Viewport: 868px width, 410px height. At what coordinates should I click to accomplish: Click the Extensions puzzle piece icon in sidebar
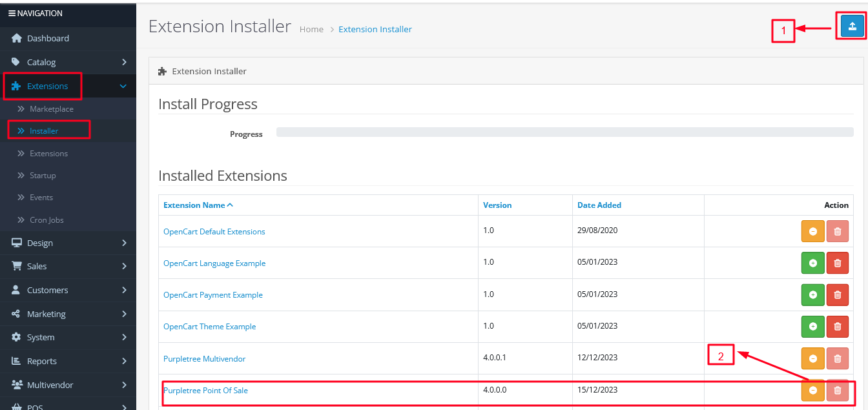click(16, 86)
